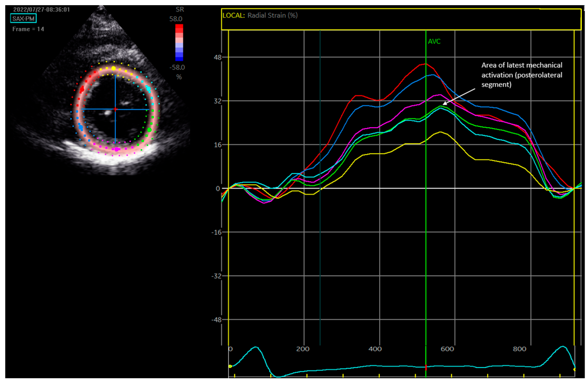Image resolution: width=588 pixels, height=383 pixels.
Task: Click the second R-wave peak on ECG trace
Action: [x=563, y=346]
